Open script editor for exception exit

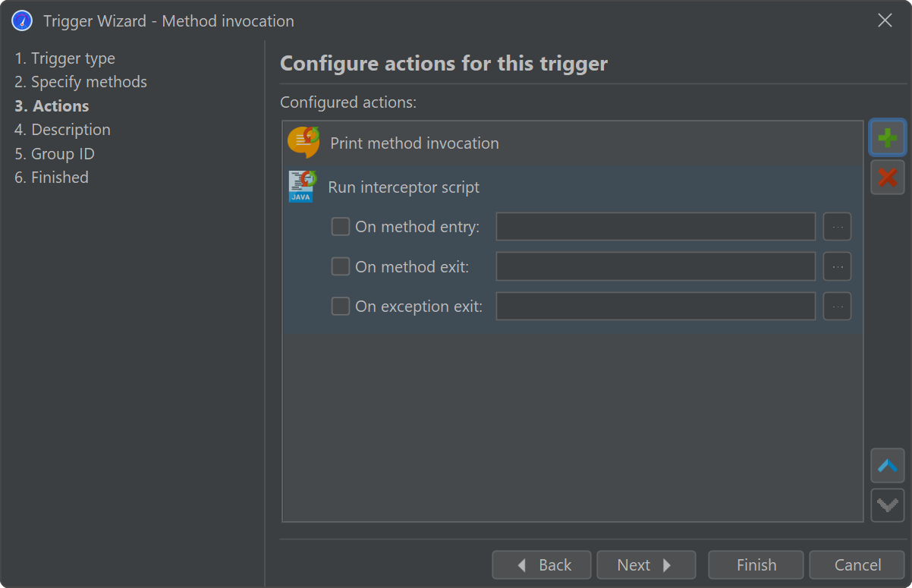pos(837,307)
